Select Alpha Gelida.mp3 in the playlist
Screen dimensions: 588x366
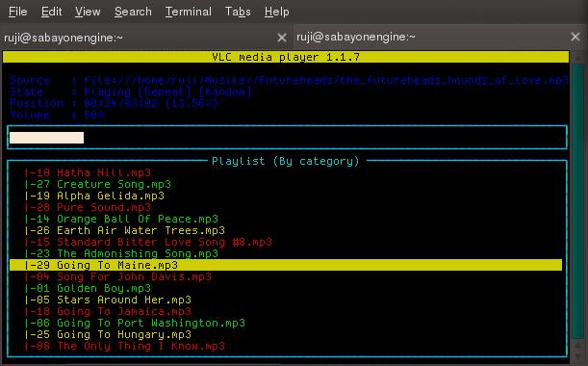94,196
